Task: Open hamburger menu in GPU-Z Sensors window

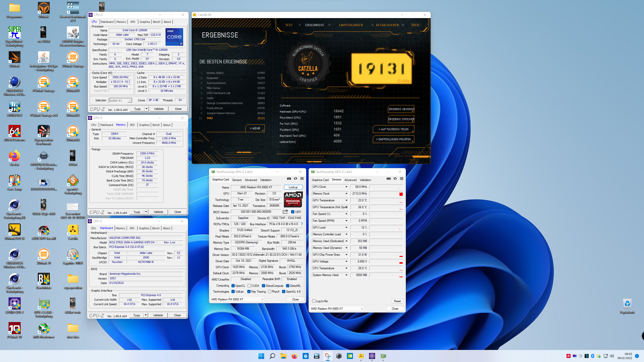Action: pyautogui.click(x=402, y=179)
